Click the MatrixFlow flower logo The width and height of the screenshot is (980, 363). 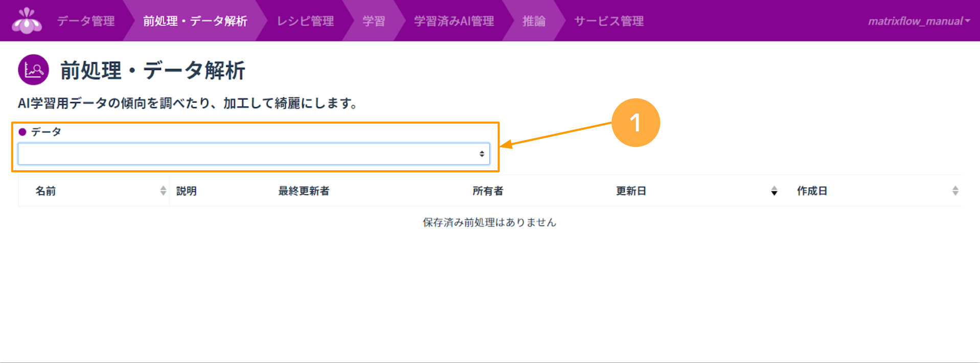click(x=27, y=21)
